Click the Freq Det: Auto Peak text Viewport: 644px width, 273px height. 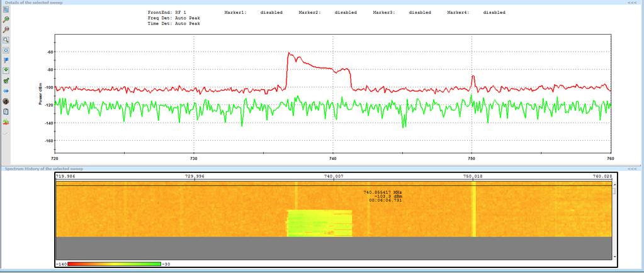click(x=174, y=18)
